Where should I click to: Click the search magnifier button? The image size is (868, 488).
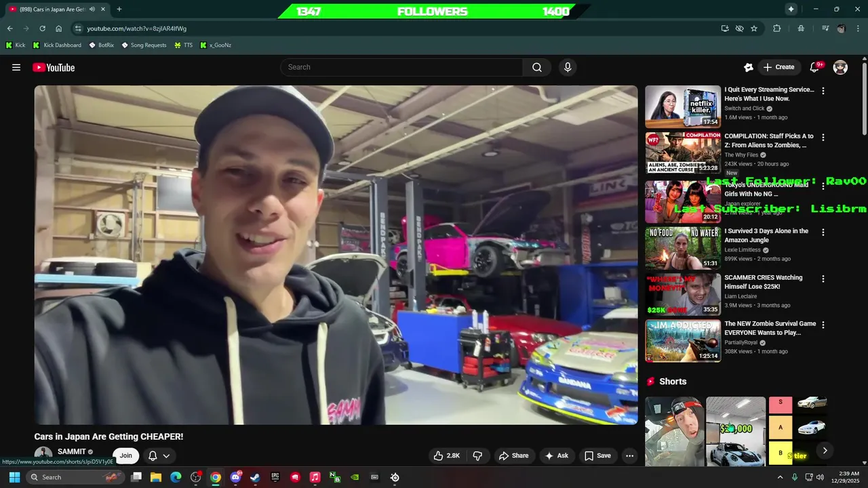tap(537, 67)
